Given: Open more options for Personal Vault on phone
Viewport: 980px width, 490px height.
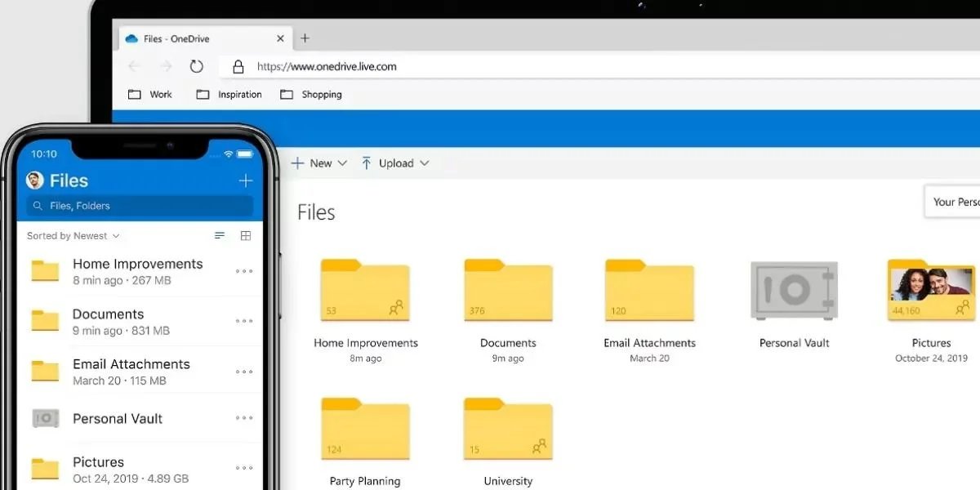Looking at the screenshot, I should coord(244,418).
